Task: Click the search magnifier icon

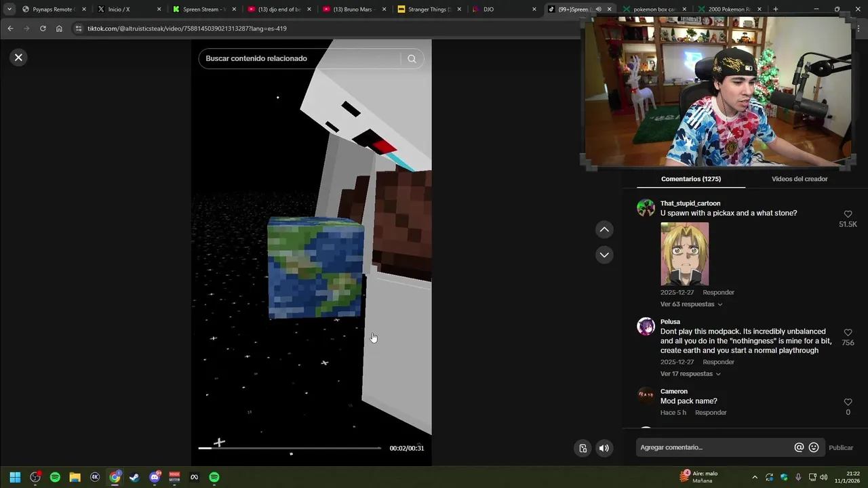Action: [x=412, y=58]
